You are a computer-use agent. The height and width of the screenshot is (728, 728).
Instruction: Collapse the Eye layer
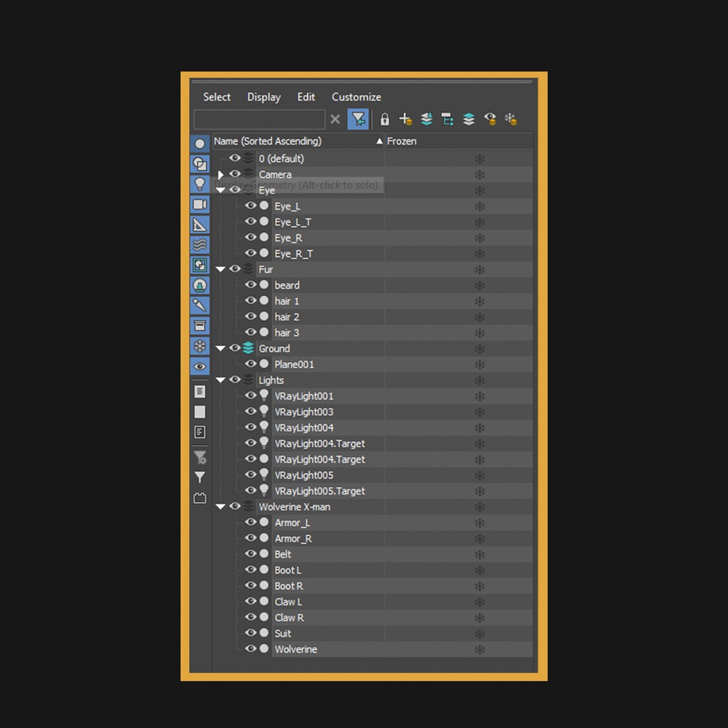pyautogui.click(x=220, y=190)
